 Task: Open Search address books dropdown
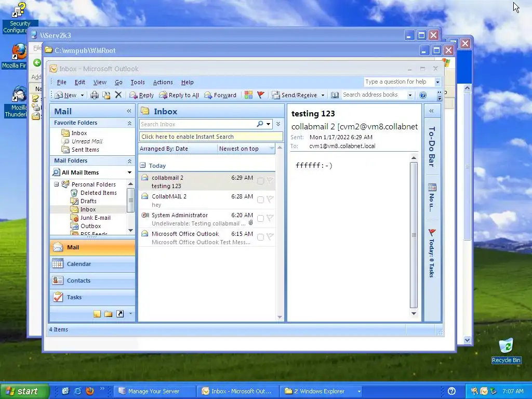point(410,96)
